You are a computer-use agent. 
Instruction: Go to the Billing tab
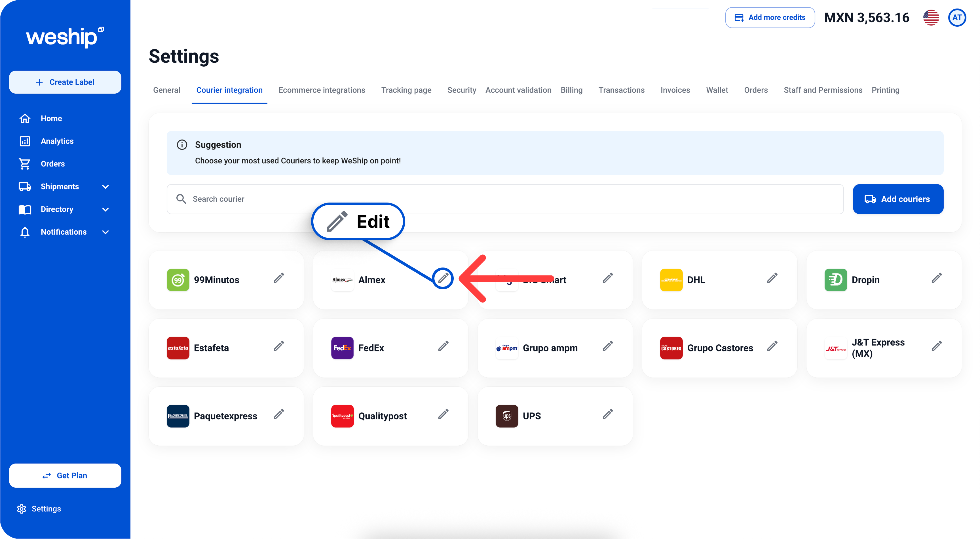point(571,90)
